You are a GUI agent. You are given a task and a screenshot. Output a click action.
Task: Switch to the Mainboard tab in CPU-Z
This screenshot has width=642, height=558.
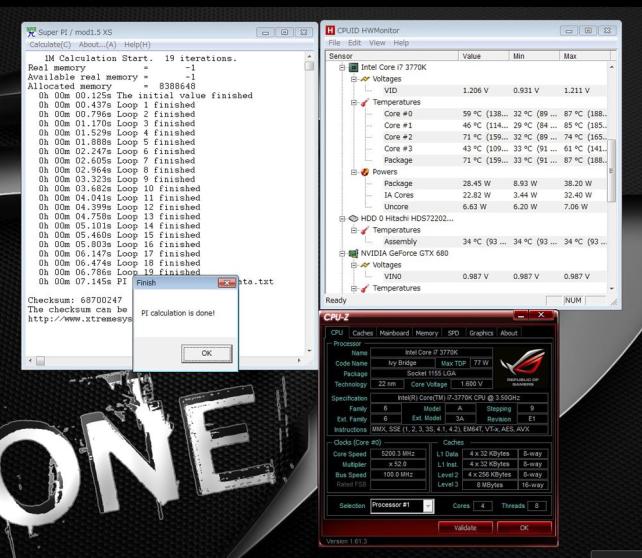pyautogui.click(x=394, y=333)
